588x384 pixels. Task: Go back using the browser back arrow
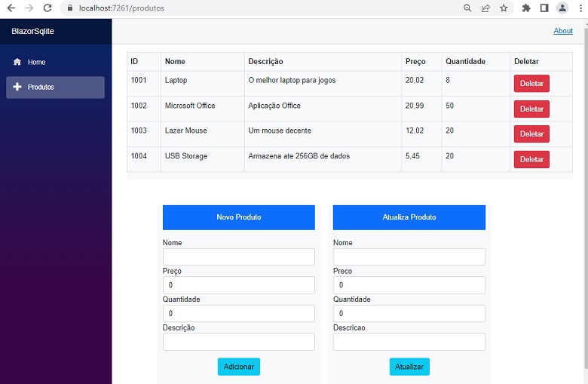click(x=11, y=8)
